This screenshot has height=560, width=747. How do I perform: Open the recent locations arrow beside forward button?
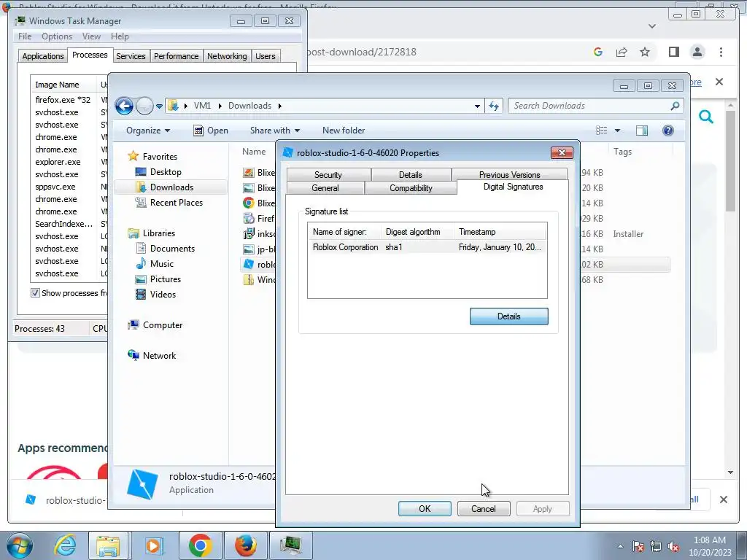coord(159,106)
